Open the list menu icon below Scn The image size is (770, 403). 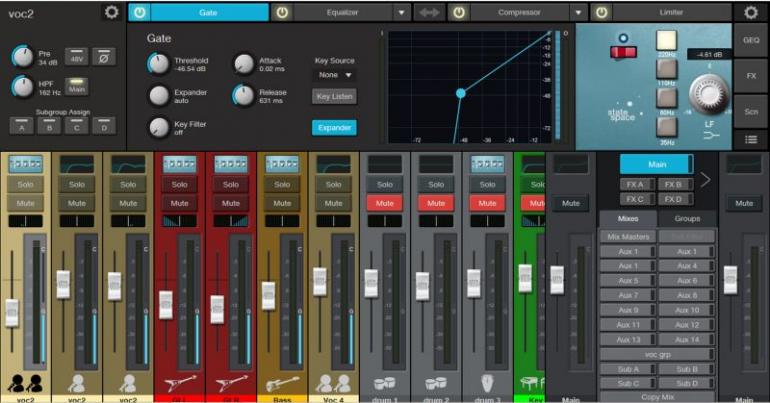pos(751,140)
